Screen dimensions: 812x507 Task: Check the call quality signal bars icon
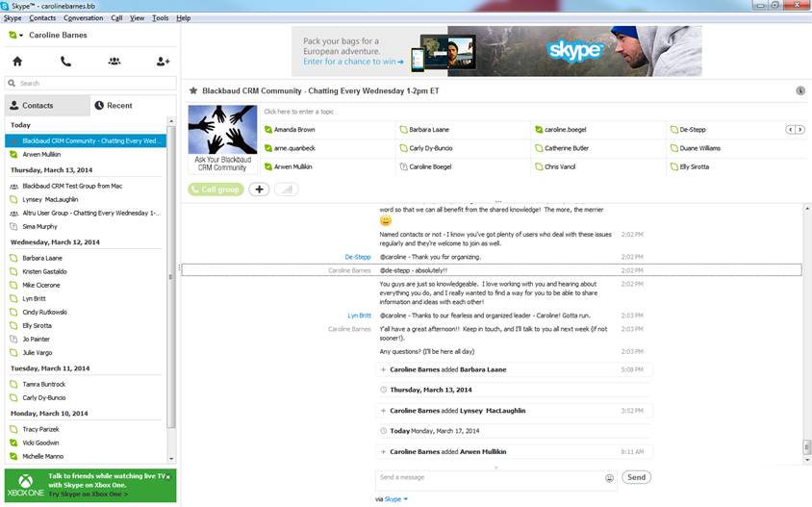coord(287,189)
